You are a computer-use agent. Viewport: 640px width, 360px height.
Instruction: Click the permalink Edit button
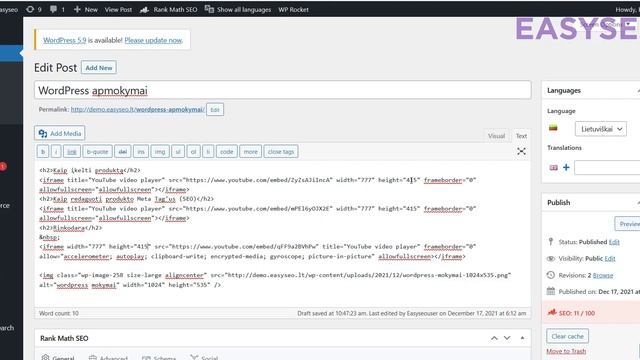click(215, 109)
